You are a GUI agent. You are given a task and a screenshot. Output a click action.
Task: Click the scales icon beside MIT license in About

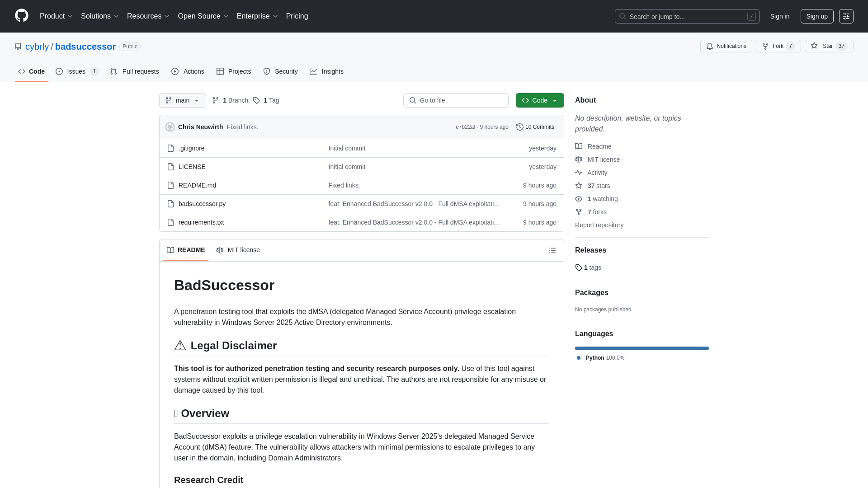pos(579,160)
